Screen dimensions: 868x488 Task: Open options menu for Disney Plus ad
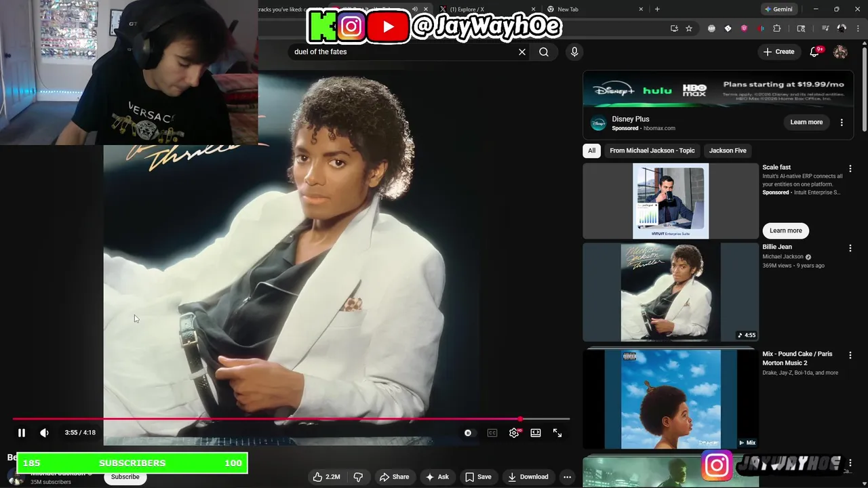pyautogui.click(x=842, y=122)
